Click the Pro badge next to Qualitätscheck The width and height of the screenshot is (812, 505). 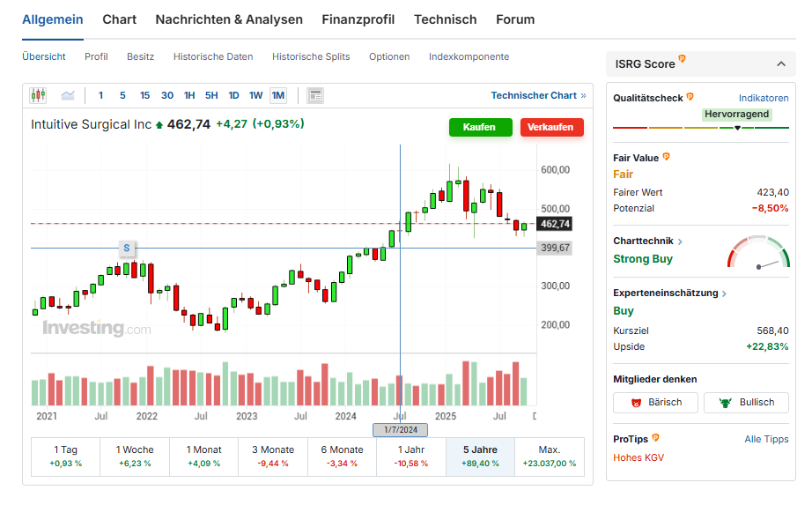pyautogui.click(x=690, y=97)
